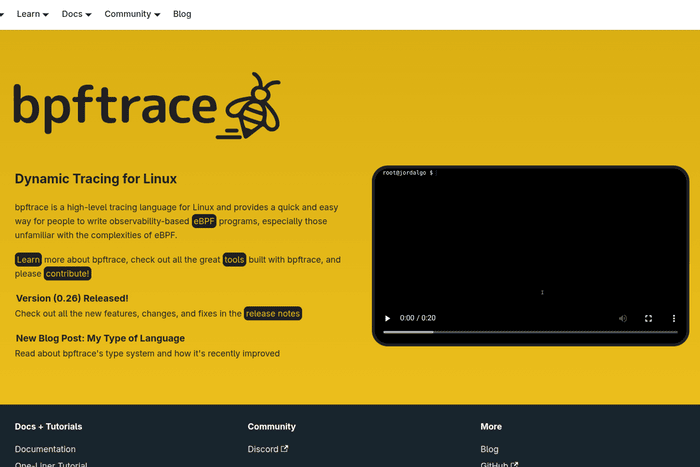Click the Docs + Tutorials footer heading
The image size is (700, 467).
point(48,426)
